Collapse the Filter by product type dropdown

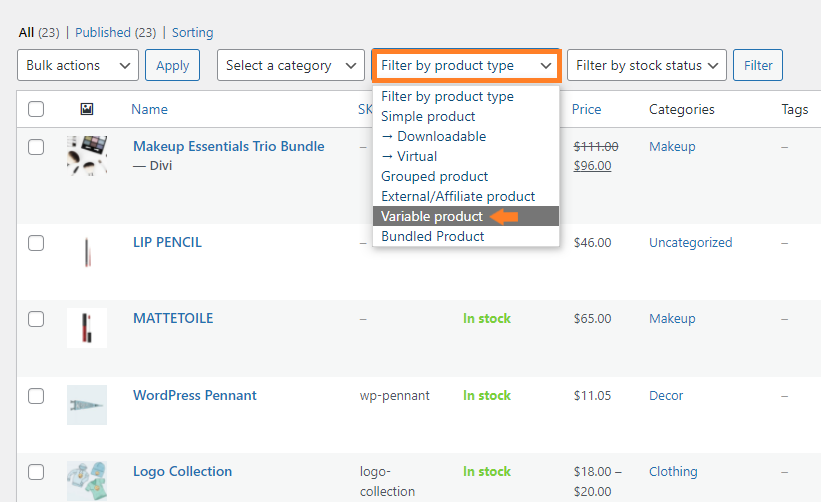pos(466,65)
